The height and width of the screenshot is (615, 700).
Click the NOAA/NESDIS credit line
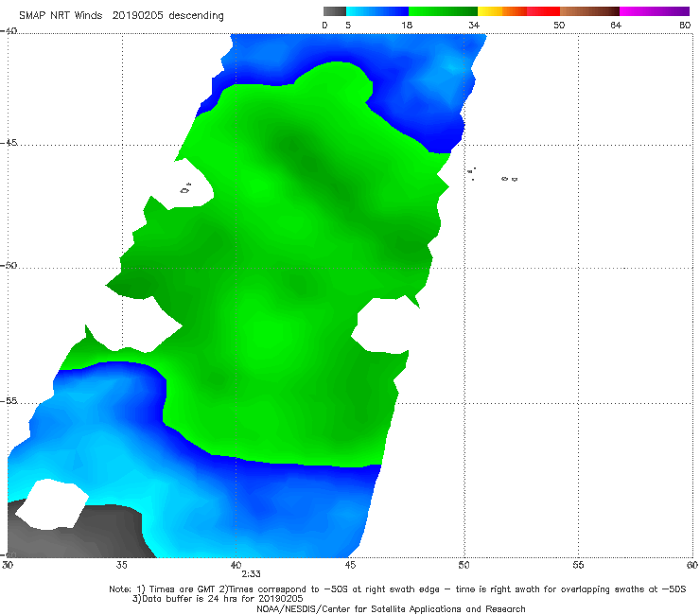click(391, 608)
